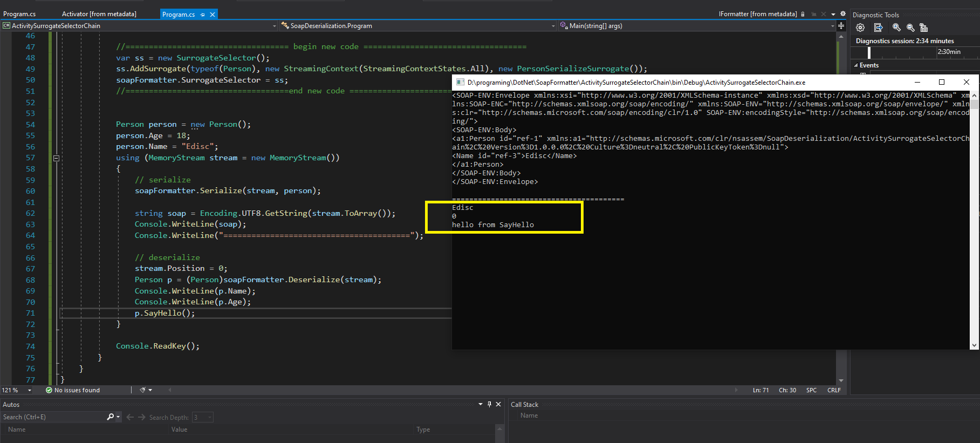Screen dimensions: 980x443
Task: Click the CRLF line ending indicator
Action: [x=834, y=390]
